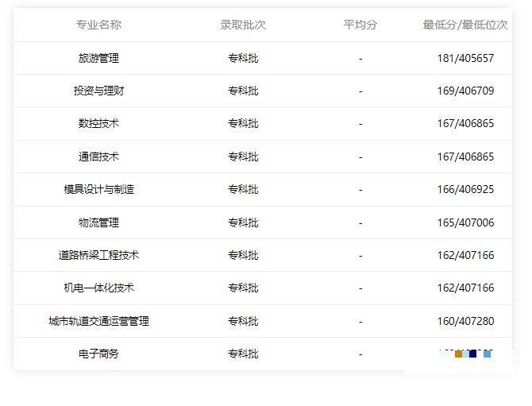Click the score 165/407006
The height and width of the screenshot is (406, 532).
[465, 222]
